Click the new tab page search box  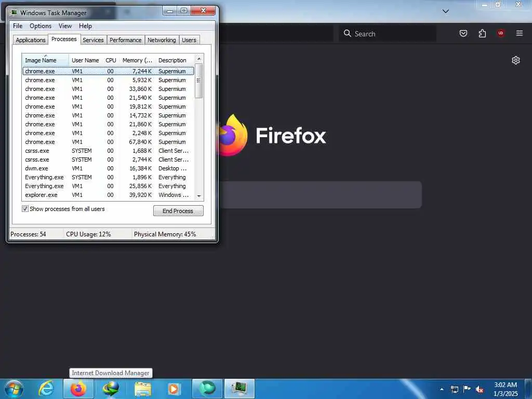[x=321, y=195]
